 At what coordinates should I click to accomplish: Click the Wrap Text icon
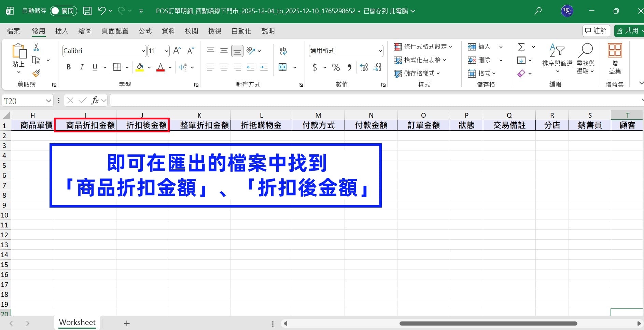pyautogui.click(x=283, y=51)
